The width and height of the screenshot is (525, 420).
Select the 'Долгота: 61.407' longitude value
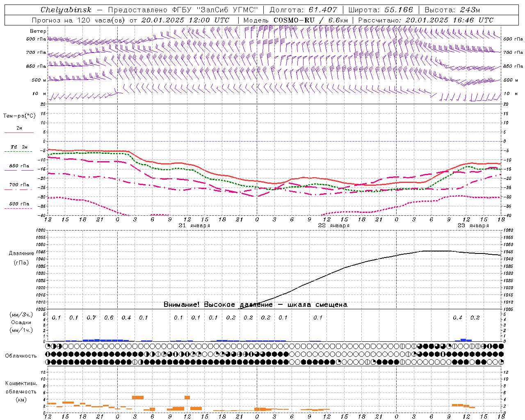click(303, 10)
